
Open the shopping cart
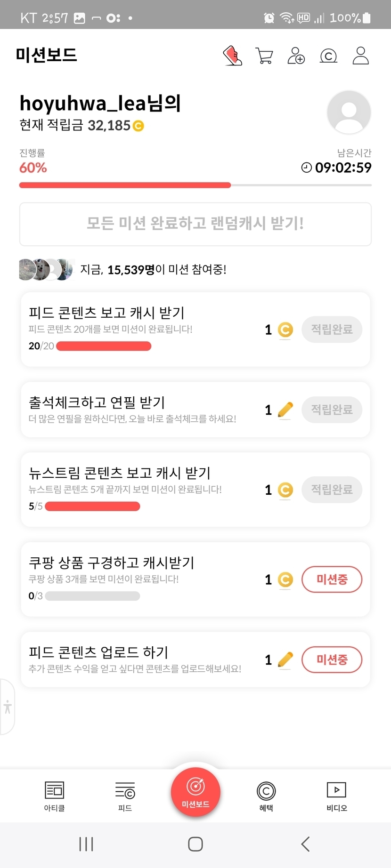[x=264, y=56]
